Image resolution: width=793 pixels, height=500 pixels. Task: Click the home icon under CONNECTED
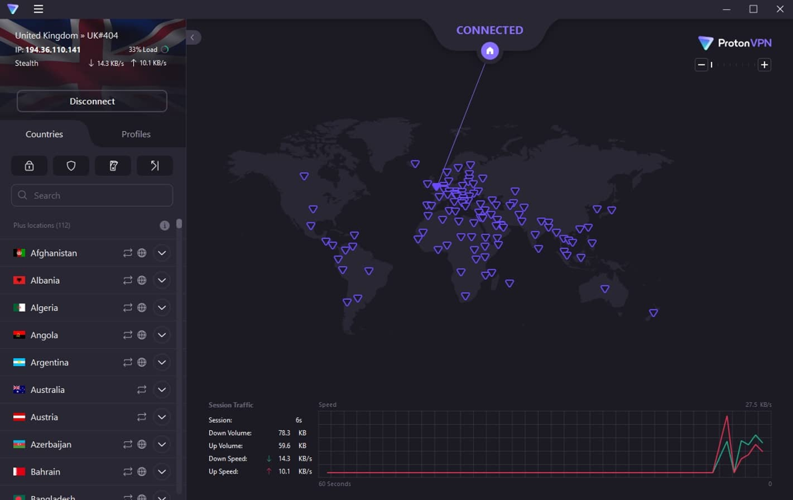click(x=489, y=51)
